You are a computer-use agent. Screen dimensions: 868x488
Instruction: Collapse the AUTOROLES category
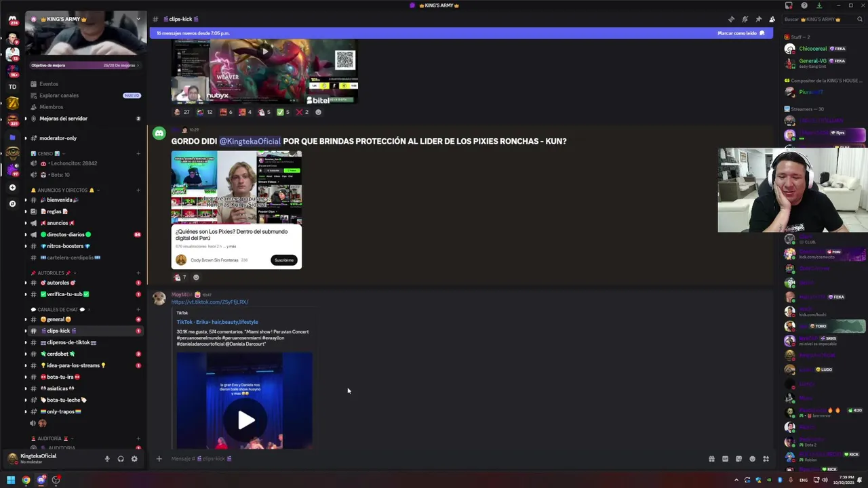click(54, 273)
